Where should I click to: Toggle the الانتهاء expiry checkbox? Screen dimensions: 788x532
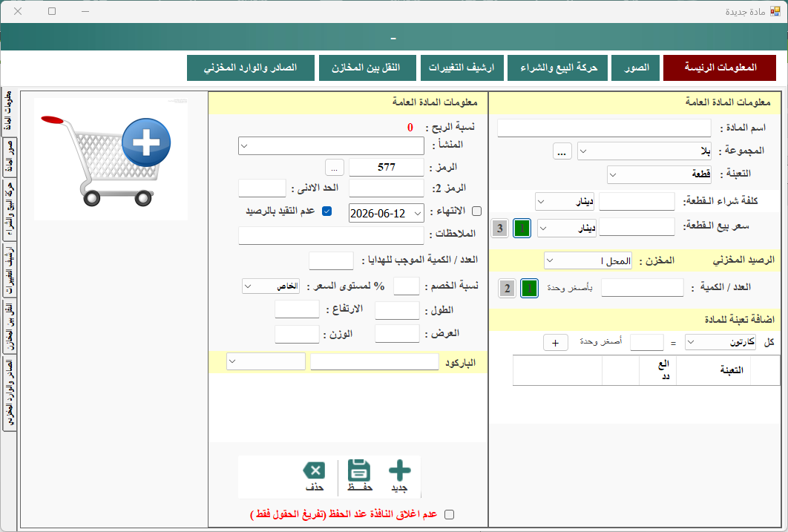[x=477, y=211]
